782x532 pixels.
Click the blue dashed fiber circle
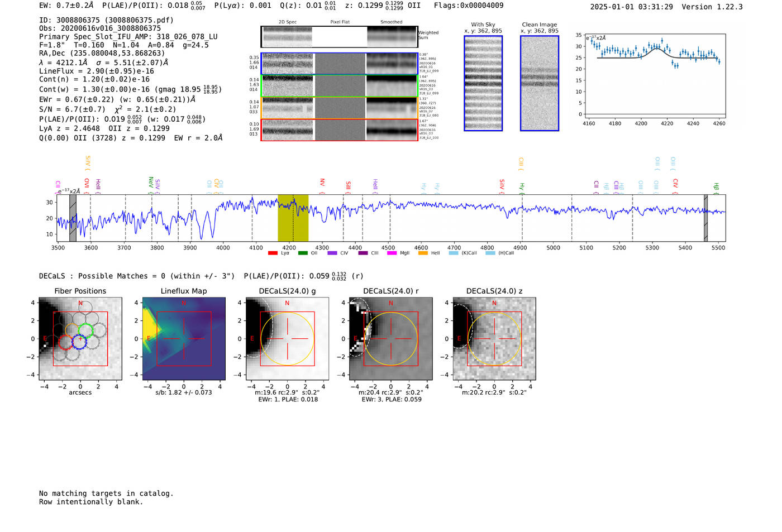click(x=79, y=342)
